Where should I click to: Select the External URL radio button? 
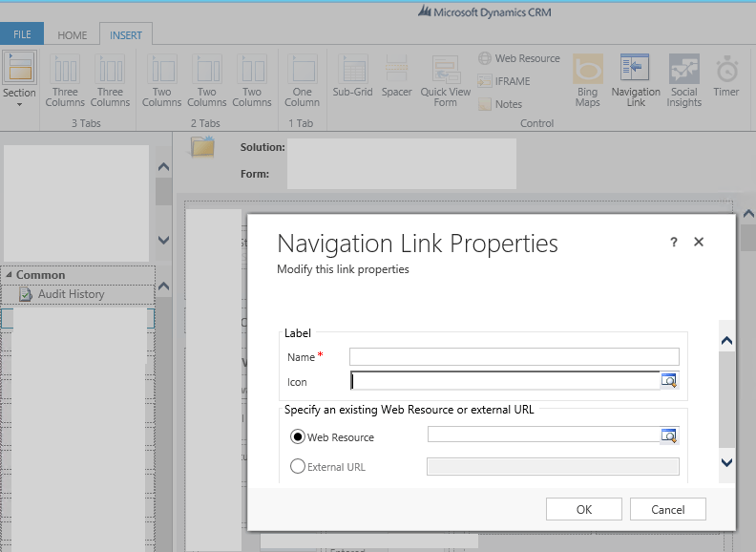pos(298,467)
